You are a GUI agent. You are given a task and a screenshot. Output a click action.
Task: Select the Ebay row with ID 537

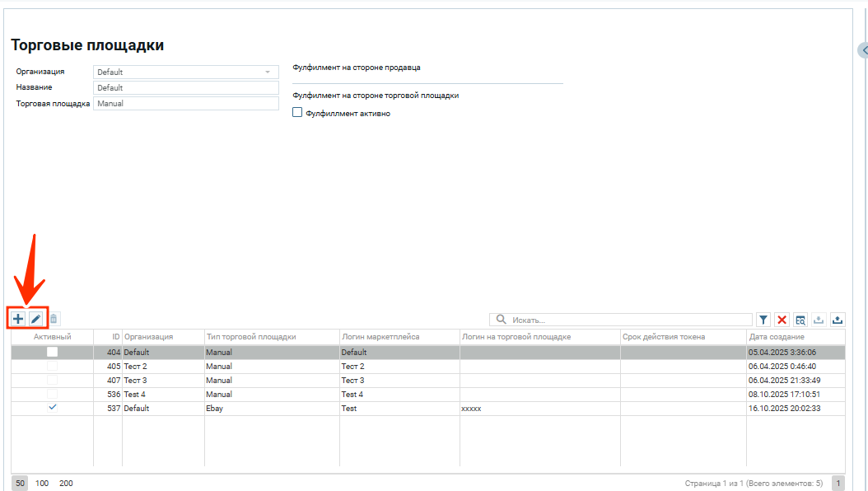(272, 408)
